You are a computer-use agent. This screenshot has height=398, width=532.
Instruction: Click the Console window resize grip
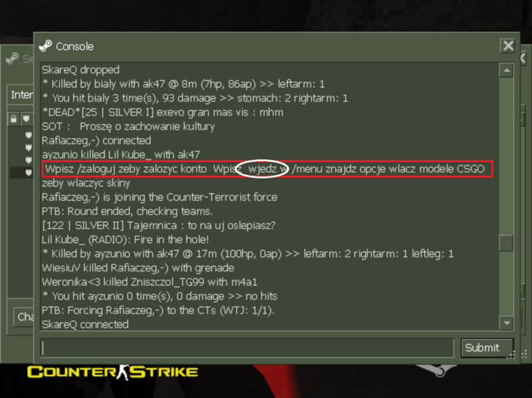coord(511,355)
